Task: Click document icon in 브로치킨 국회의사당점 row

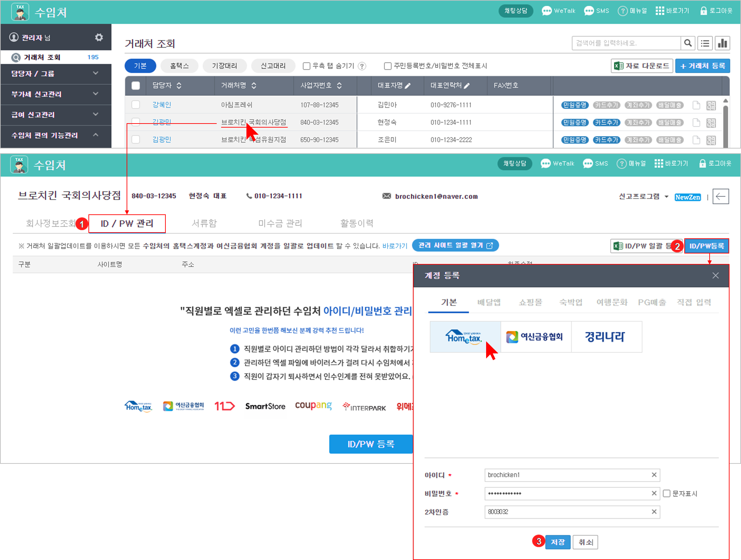Action: pyautogui.click(x=696, y=123)
